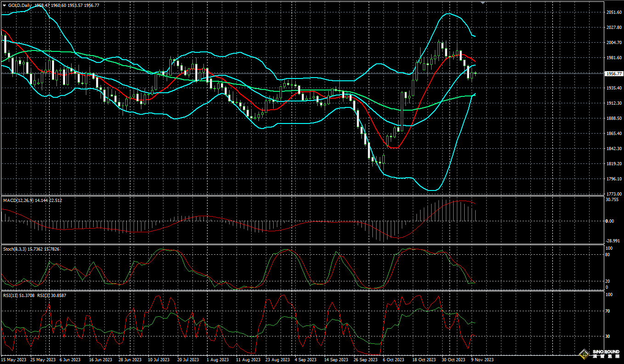The image size is (624, 364).
Task: Select the 1888.50 price axis label
Action: click(x=614, y=118)
